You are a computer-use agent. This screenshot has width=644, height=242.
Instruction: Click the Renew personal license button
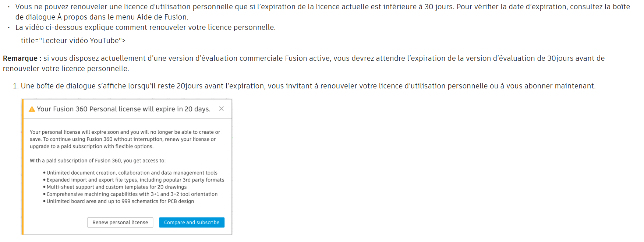[120, 222]
